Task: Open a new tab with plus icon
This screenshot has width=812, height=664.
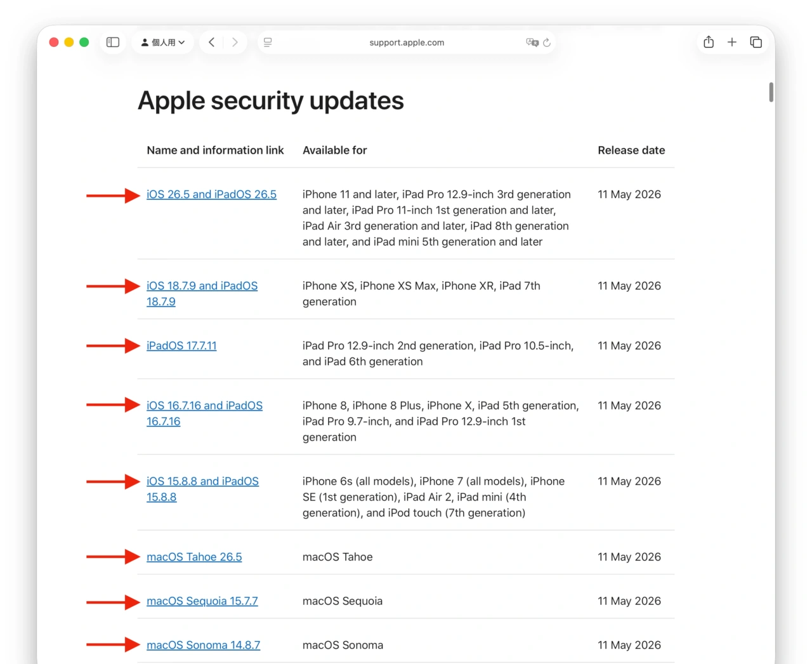Action: pos(732,42)
